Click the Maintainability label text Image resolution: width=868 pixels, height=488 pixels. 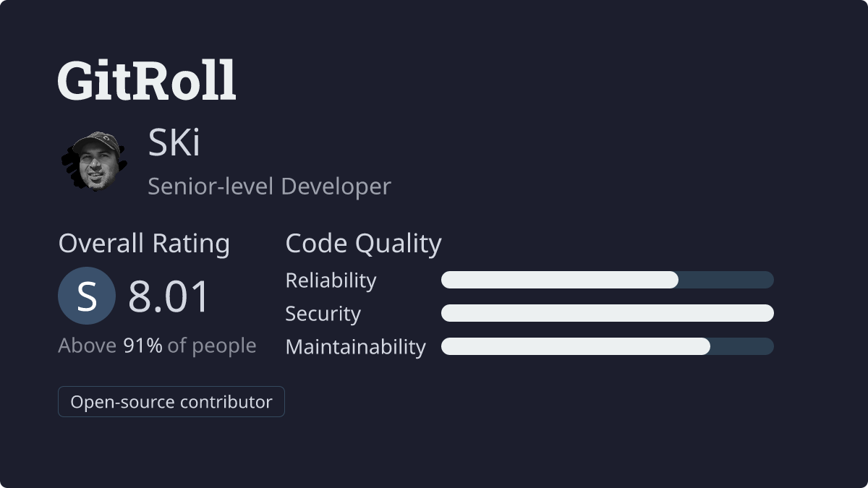[355, 347]
